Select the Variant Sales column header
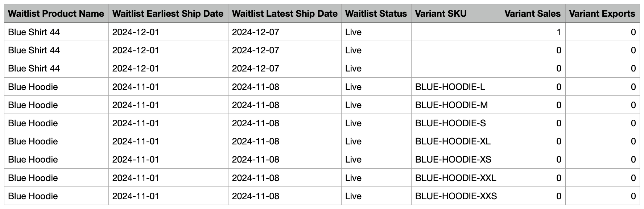This screenshot has width=644, height=209. coord(532,14)
